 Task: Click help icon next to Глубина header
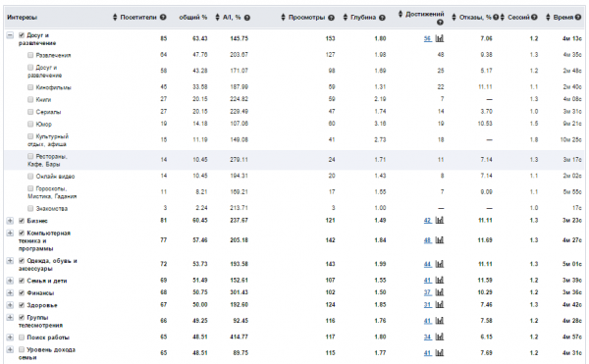(382, 18)
